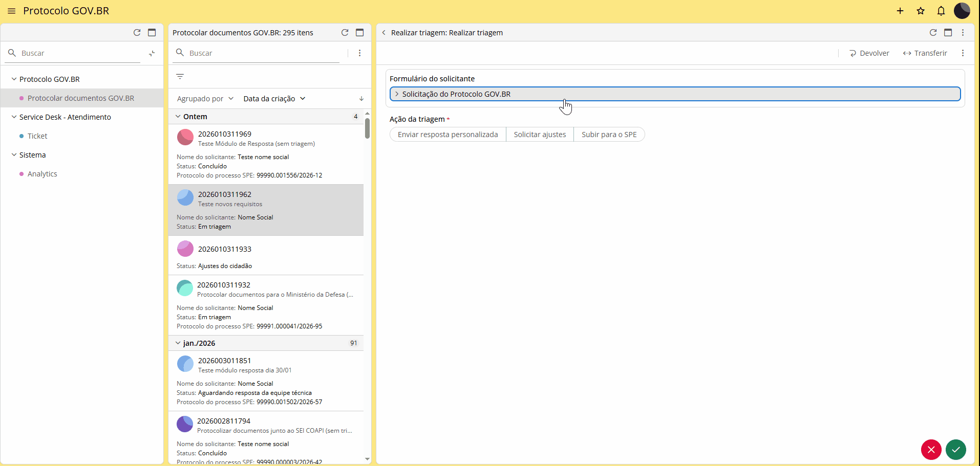The width and height of the screenshot is (980, 466).
Task: Collapse Service Desk - Atendimento node
Action: point(14,117)
